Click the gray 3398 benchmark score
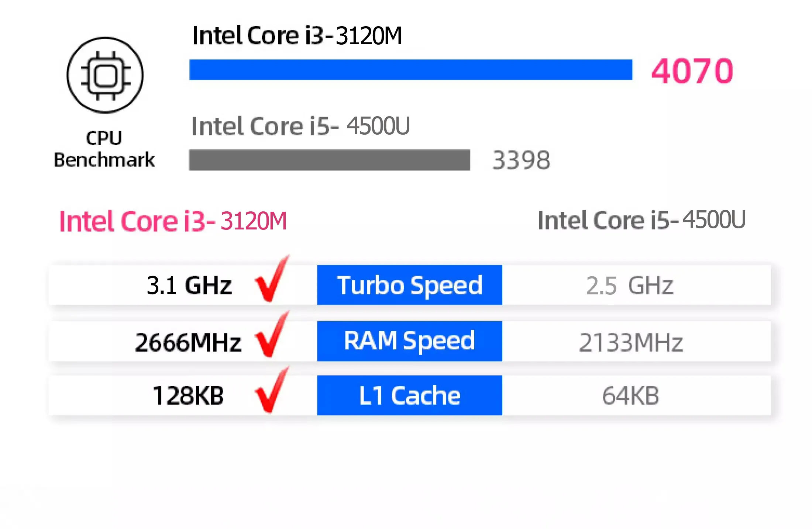 coord(521,160)
